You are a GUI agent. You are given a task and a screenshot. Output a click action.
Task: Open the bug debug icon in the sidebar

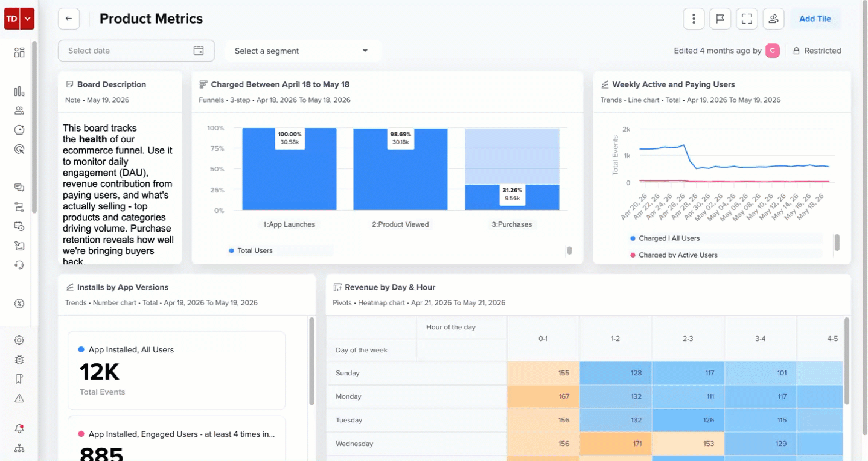tap(19, 360)
